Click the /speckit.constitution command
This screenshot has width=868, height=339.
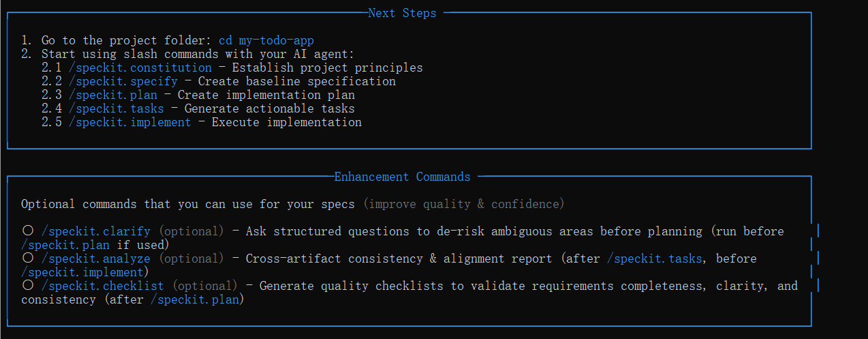[x=140, y=68]
